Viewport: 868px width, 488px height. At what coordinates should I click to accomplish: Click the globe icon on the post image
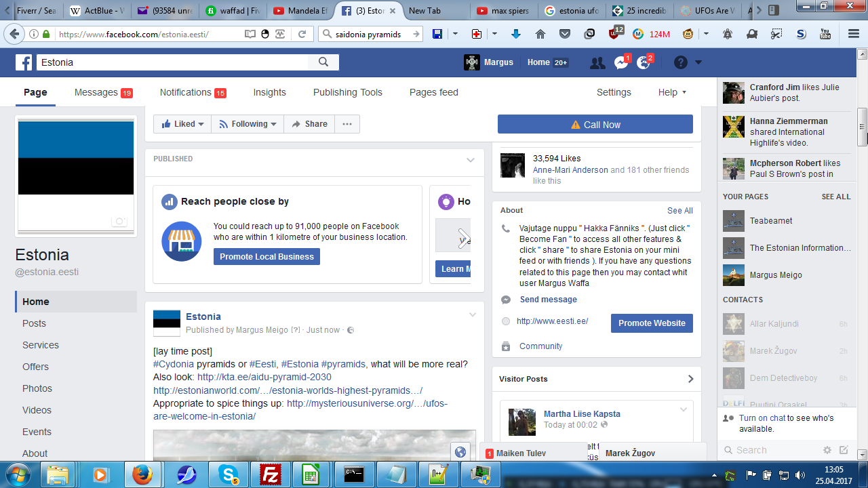coord(460,452)
